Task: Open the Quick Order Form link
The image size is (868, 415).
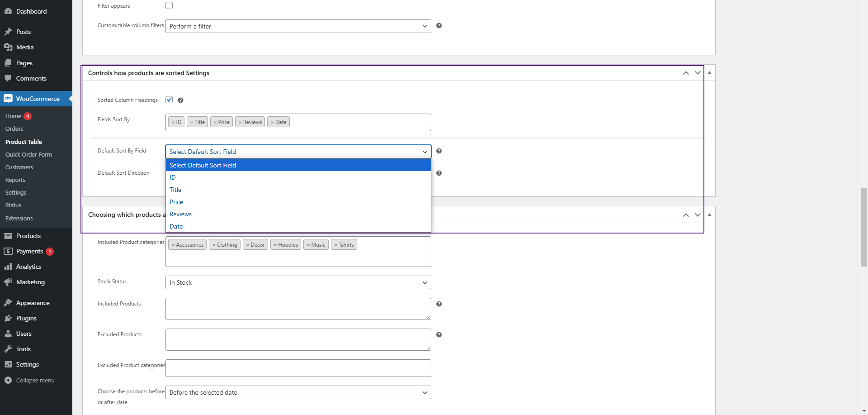Action: coord(28,155)
